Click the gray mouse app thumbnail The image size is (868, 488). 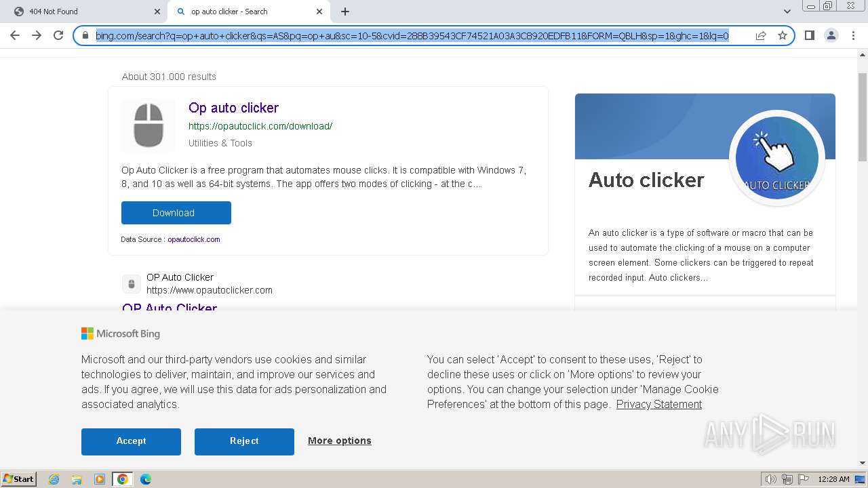(x=149, y=125)
